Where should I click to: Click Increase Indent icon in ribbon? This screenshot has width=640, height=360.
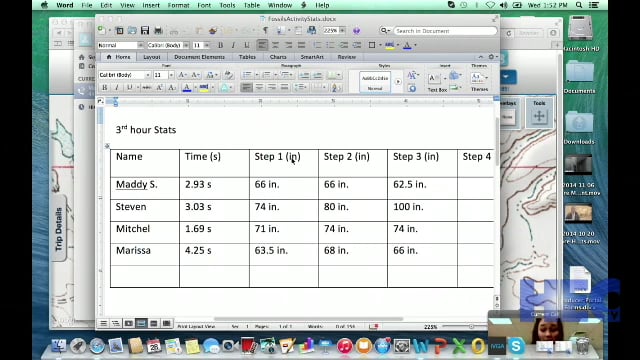317,75
